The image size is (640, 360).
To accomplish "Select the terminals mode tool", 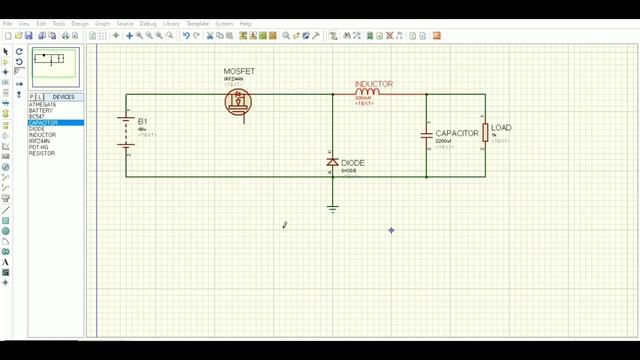I will click(5, 125).
